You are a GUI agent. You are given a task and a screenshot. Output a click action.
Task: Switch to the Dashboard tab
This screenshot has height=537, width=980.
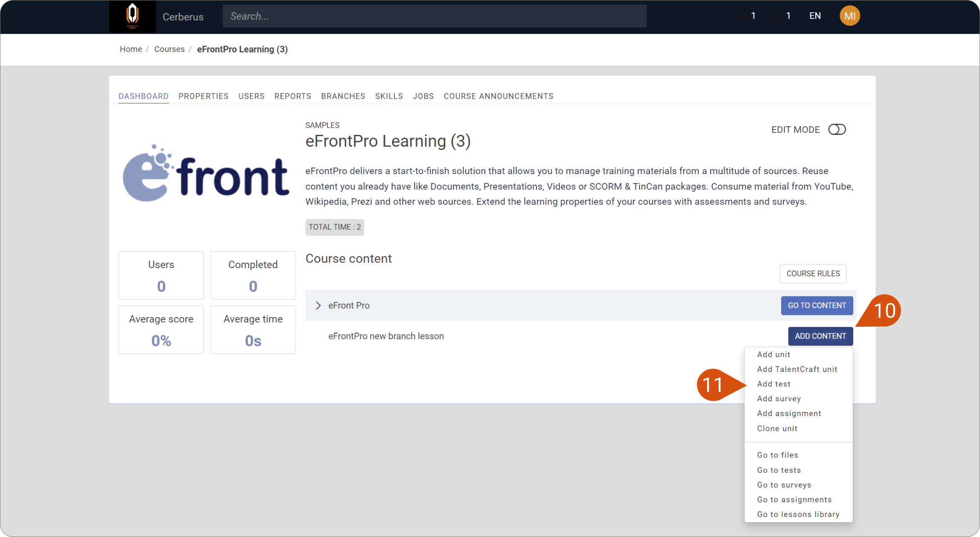[x=143, y=96]
